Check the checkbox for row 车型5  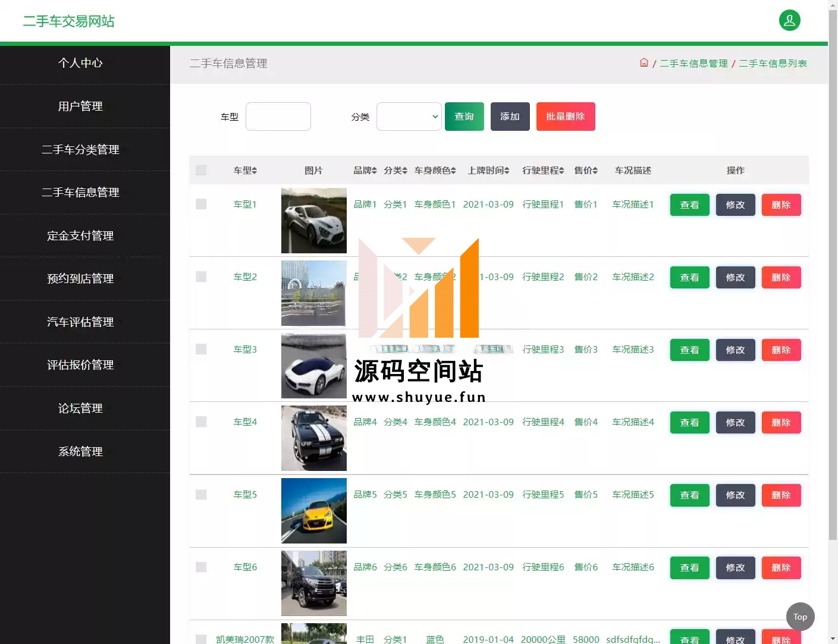coord(201,494)
